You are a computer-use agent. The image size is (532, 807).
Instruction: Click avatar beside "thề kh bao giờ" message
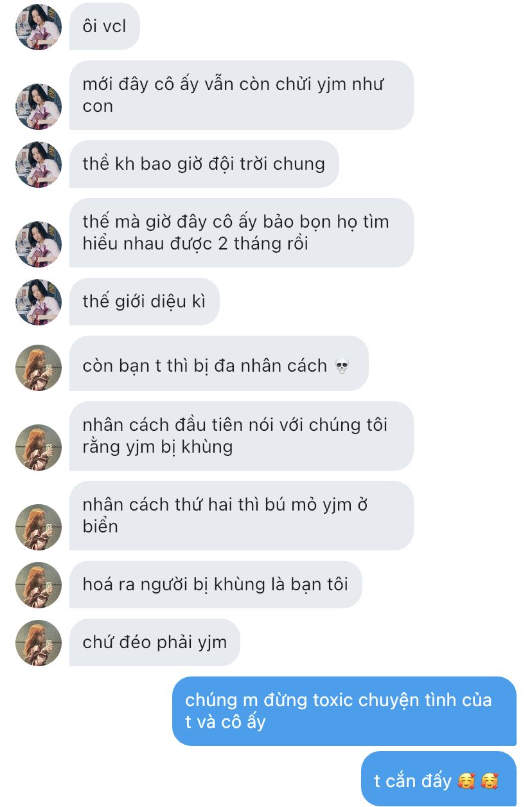pos(39,165)
